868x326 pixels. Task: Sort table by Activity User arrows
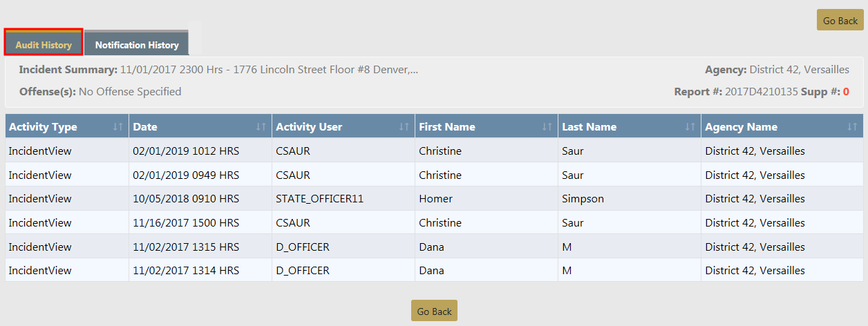coord(404,127)
